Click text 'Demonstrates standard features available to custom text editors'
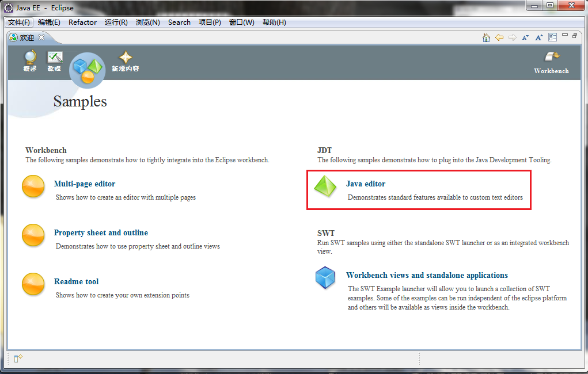The height and width of the screenshot is (374, 588). [x=435, y=197]
